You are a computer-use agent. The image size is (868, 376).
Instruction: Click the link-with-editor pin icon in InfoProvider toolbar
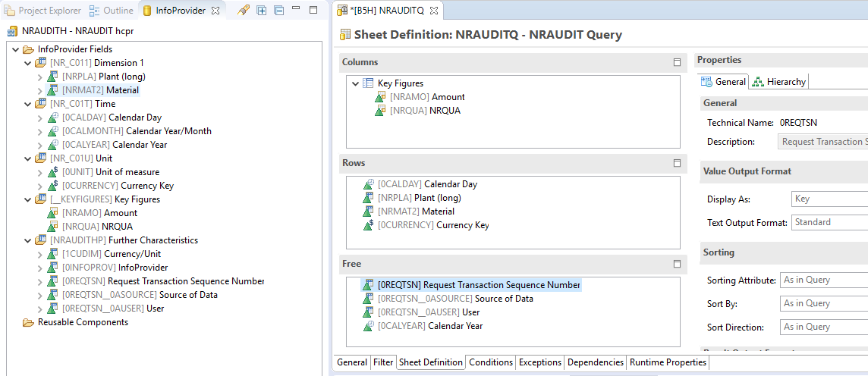click(x=243, y=11)
